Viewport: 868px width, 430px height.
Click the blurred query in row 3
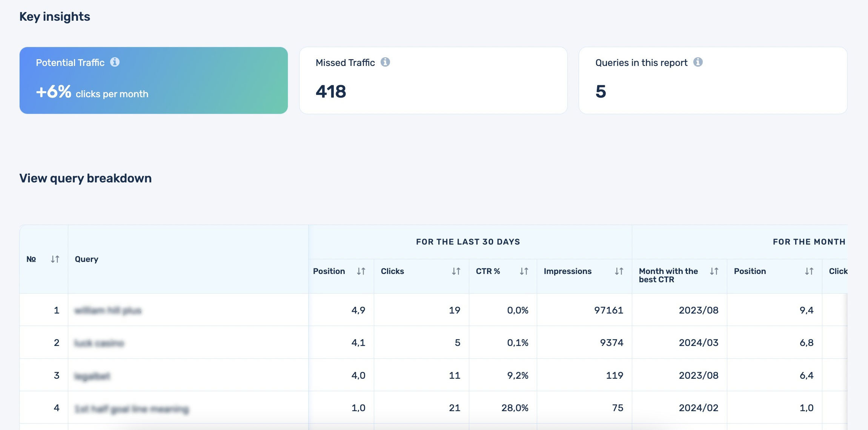92,376
